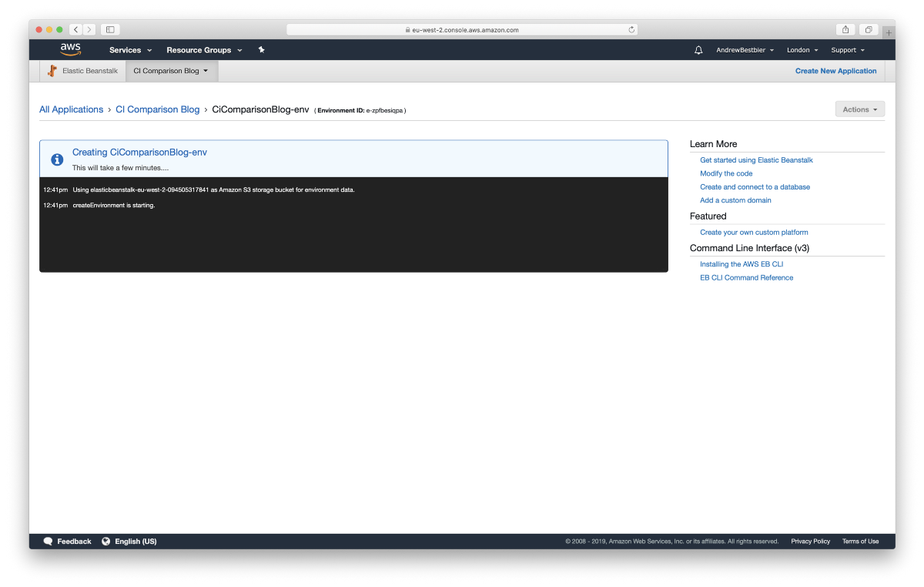
Task: Click Create New Application link
Action: coord(835,71)
